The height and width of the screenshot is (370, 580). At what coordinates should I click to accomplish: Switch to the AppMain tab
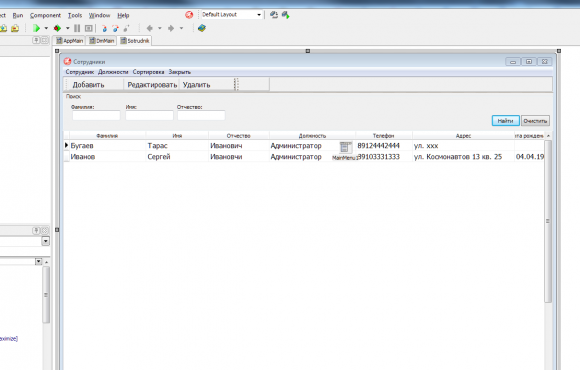coord(70,41)
